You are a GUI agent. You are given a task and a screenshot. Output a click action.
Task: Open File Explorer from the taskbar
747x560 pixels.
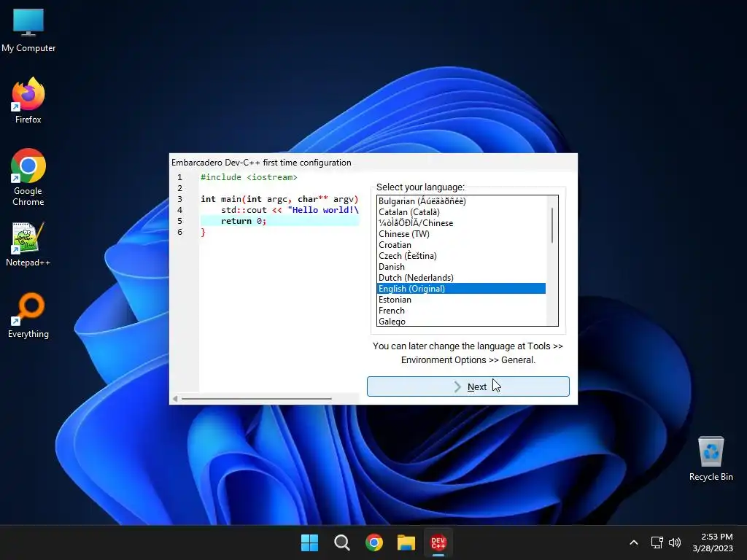[x=406, y=542]
